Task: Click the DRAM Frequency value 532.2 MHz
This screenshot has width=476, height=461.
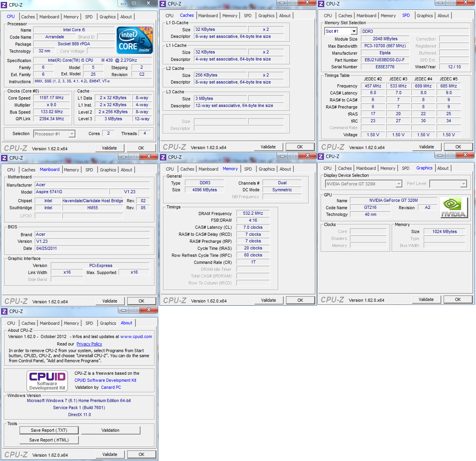Action: pos(253,214)
